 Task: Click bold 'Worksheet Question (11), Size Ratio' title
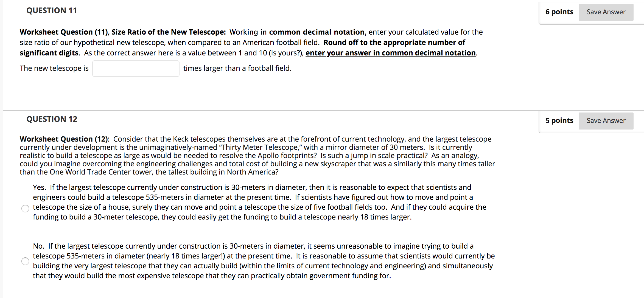pos(123,32)
